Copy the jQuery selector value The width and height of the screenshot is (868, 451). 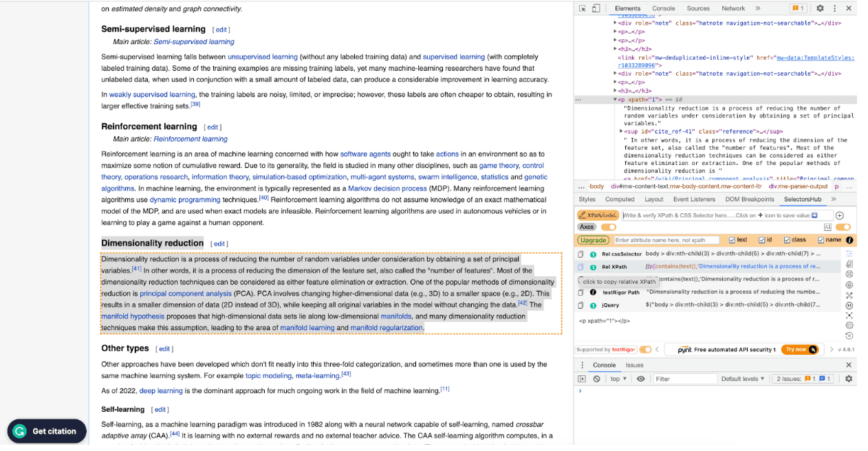coord(581,305)
